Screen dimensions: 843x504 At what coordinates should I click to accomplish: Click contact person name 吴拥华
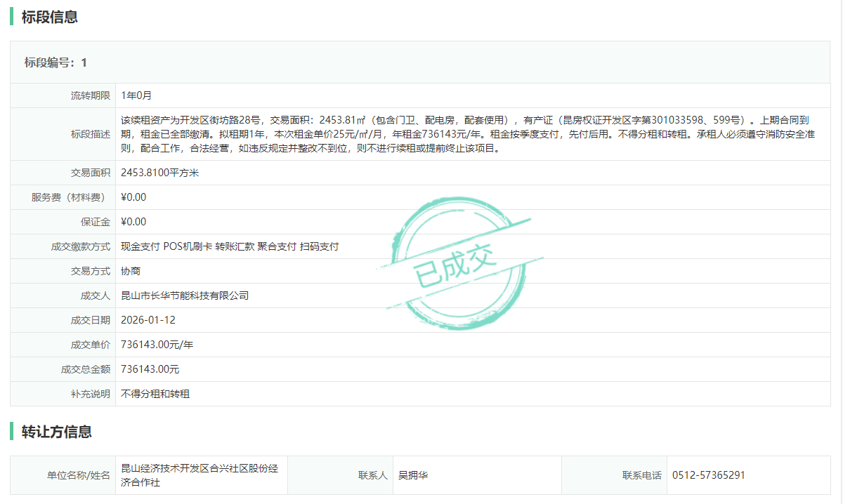413,475
